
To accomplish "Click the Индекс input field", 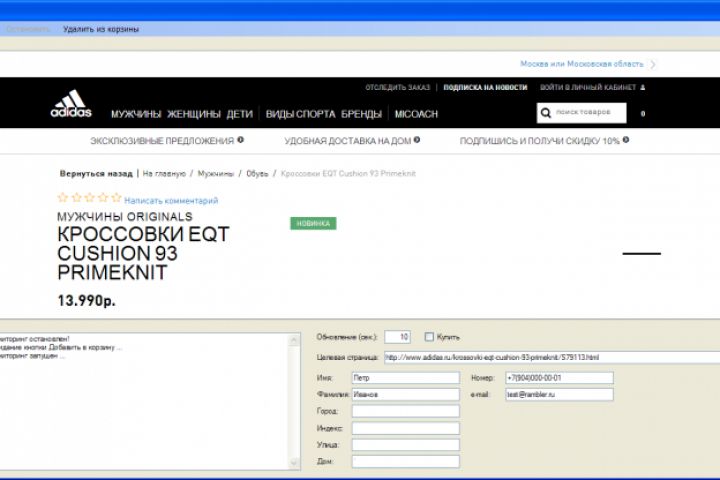I will point(405,428).
